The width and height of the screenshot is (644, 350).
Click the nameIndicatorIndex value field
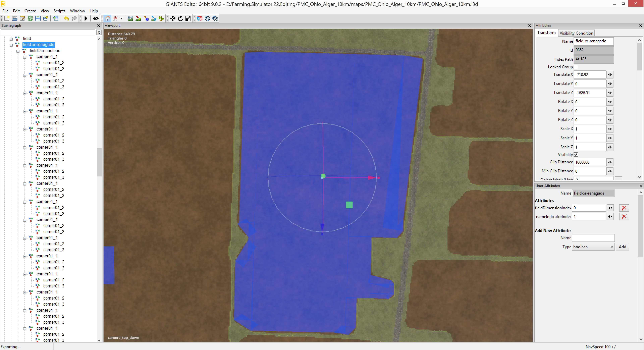pyautogui.click(x=589, y=217)
